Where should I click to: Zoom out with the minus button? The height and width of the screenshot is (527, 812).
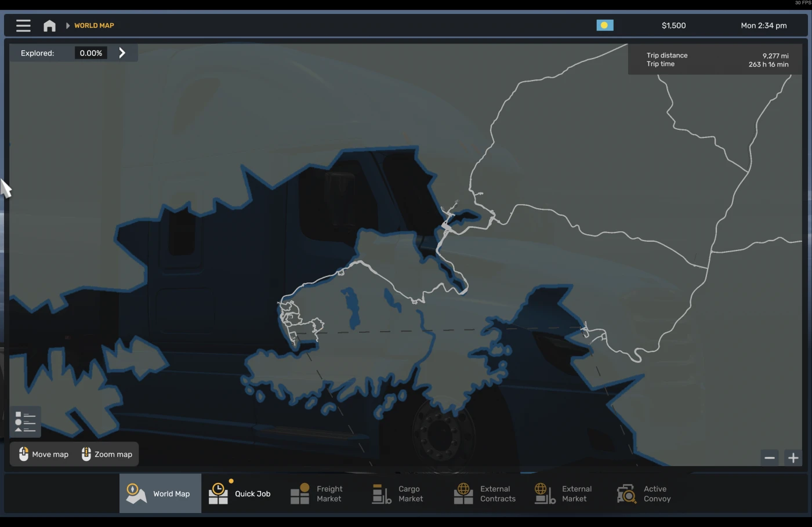770,458
